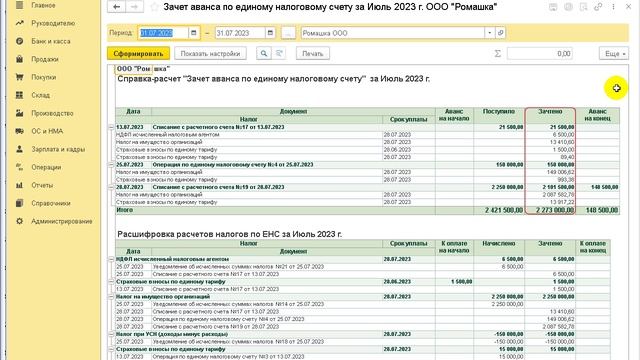Click the magnifier search icon
The image size is (640, 360).
pyautogui.click(x=264, y=53)
